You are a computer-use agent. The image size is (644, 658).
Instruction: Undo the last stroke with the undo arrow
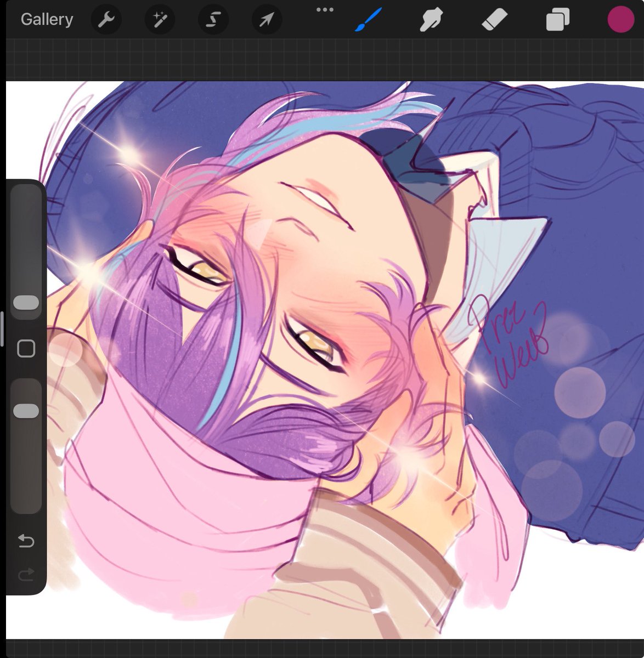[26, 541]
